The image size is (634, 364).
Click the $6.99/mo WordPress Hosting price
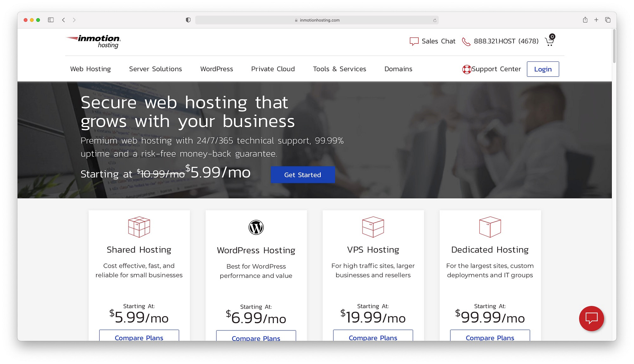256,317
